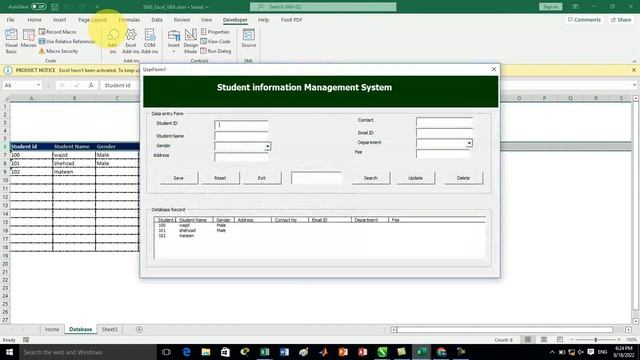Open the Help ribbon tab
Screen dimensions: 640x360
click(263, 20)
